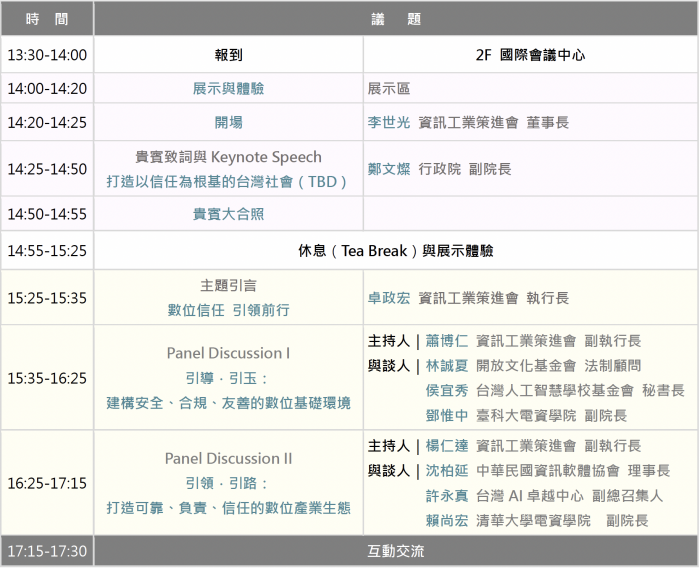Click the Tea Break 與展示體驗 row
Image resolution: width=700 pixels, height=568 pixels.
coord(395,250)
